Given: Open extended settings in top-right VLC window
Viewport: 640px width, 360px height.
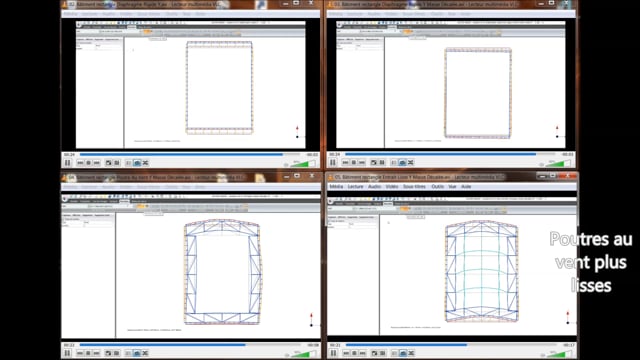Looking at the screenshot, I should [x=382, y=162].
